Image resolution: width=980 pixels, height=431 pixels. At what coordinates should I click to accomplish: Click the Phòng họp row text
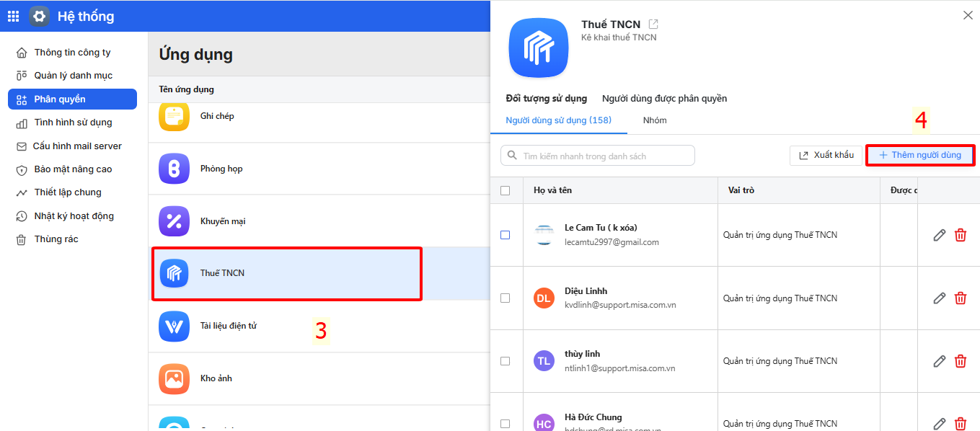tap(221, 169)
